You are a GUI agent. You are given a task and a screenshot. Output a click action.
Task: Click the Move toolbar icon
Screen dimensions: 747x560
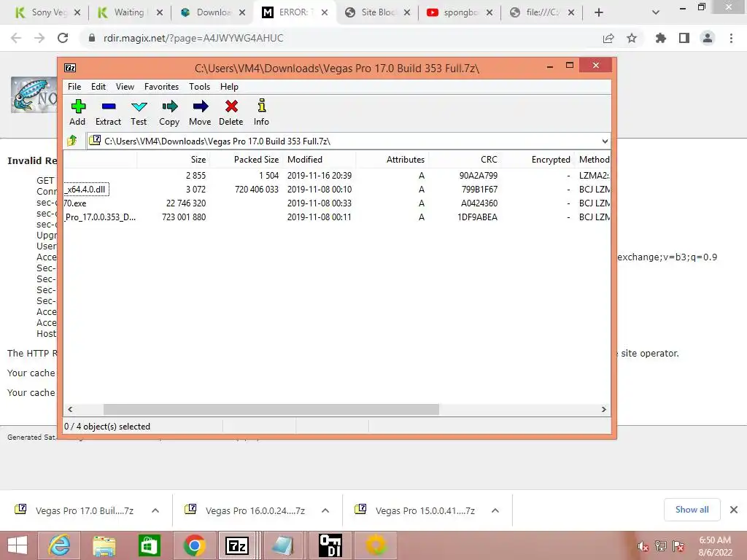[200, 113]
